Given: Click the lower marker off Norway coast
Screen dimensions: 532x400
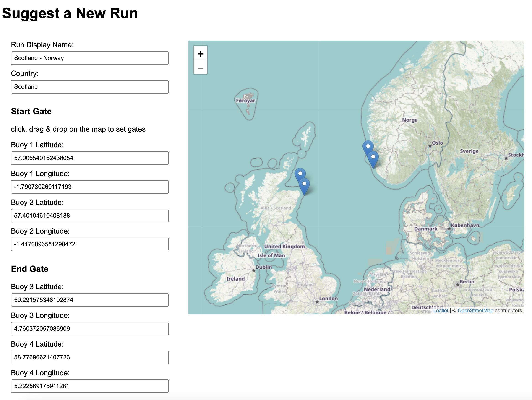Looking at the screenshot, I should [373, 158].
